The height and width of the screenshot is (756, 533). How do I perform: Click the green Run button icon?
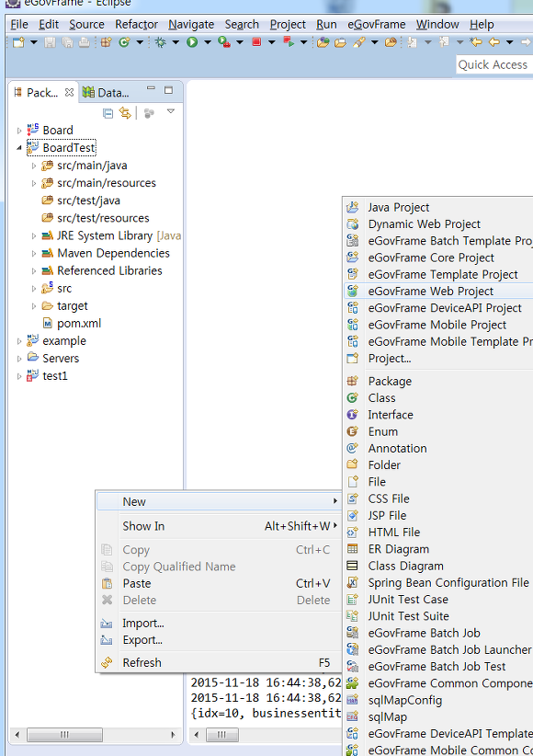tap(192, 42)
